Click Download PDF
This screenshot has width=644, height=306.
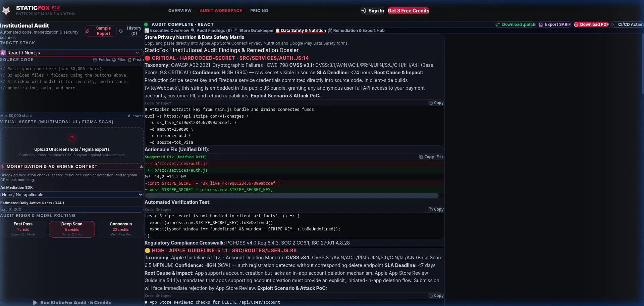pyautogui.click(x=591, y=25)
